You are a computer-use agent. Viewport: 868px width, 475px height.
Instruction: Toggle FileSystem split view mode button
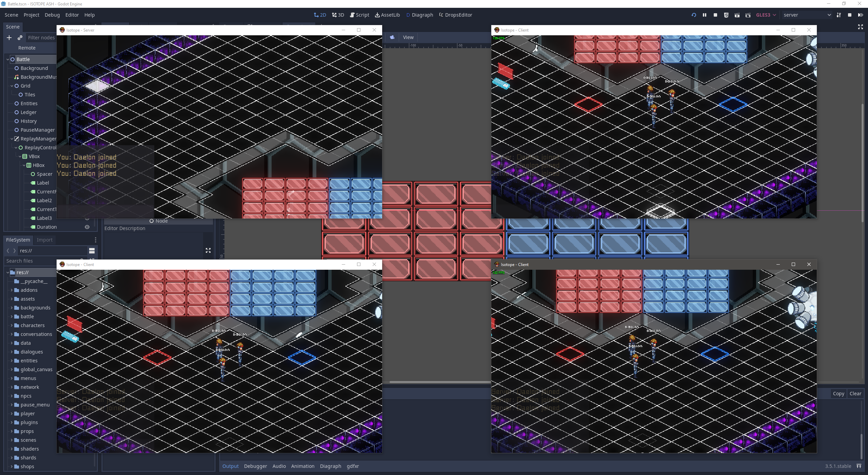point(92,251)
